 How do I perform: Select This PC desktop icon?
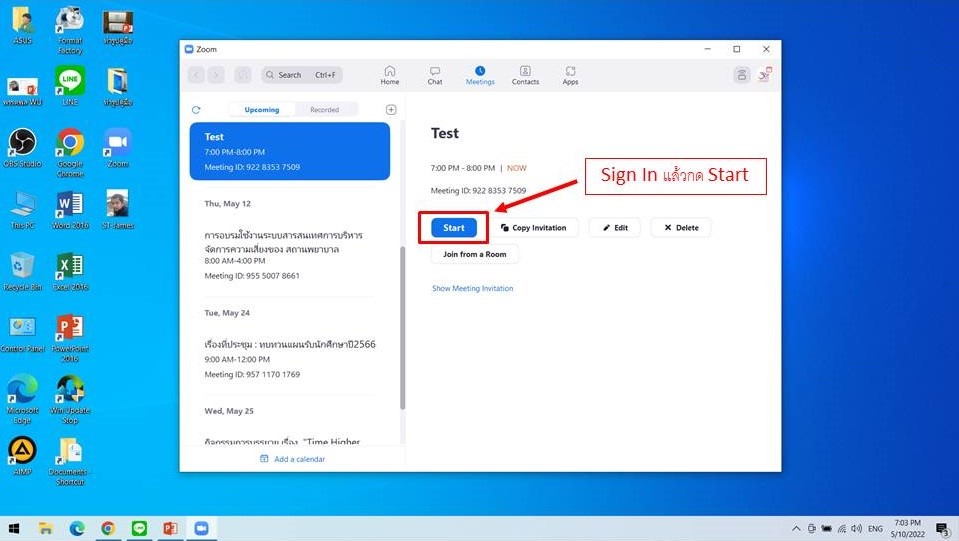23,210
